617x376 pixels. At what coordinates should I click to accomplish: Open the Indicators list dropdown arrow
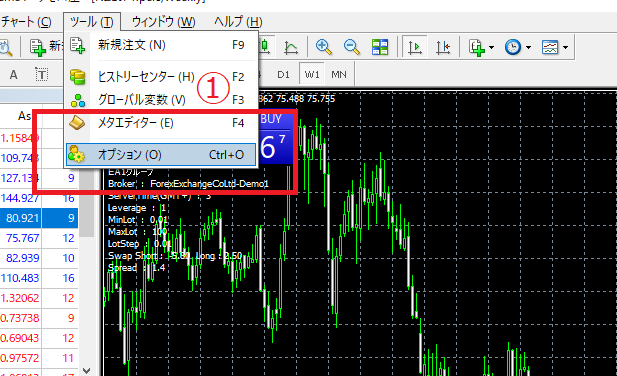coord(491,48)
